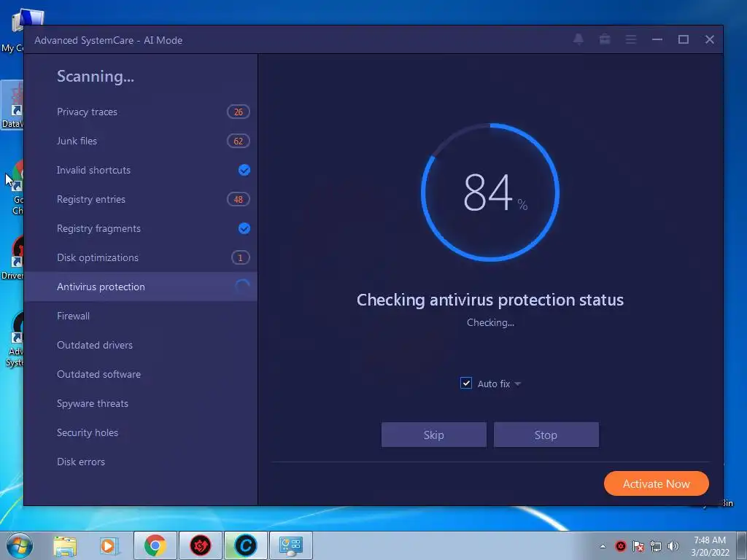Select Spyware threats scan item
Viewport: 747px width, 560px height.
[x=141, y=403]
